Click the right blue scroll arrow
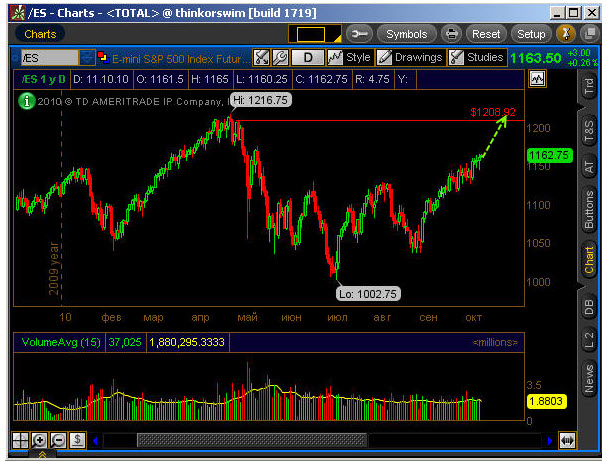This screenshot has width=607, height=462. click(549, 441)
